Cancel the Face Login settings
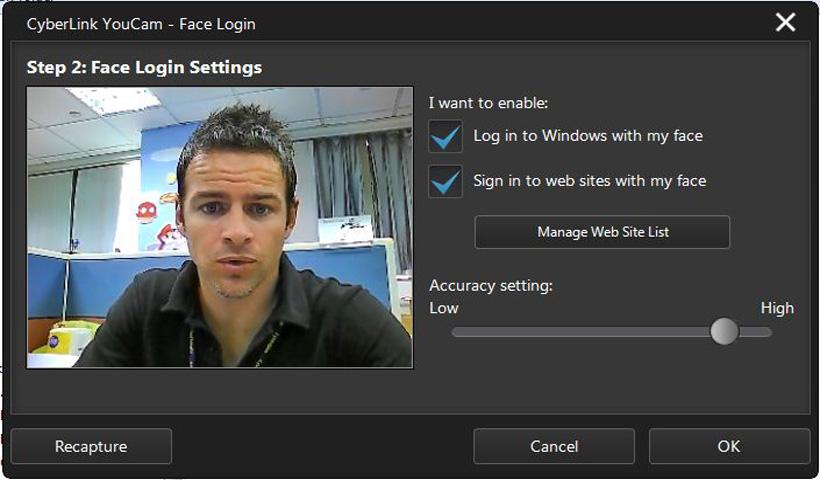This screenshot has height=480, width=820. (554, 446)
